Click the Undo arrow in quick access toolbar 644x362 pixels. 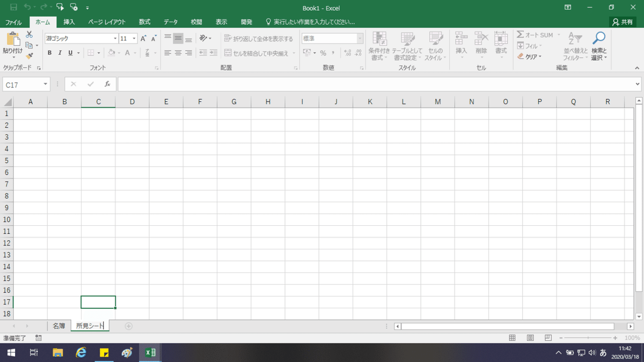pyautogui.click(x=27, y=8)
